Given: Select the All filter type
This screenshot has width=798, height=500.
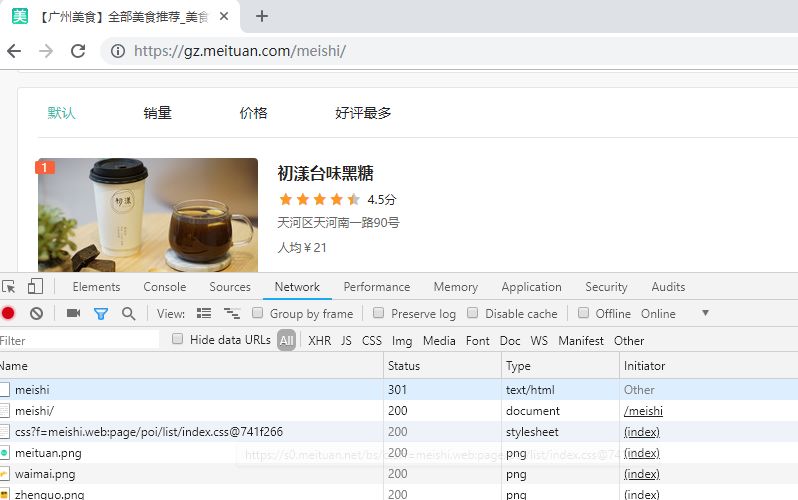Looking at the screenshot, I should tap(287, 340).
